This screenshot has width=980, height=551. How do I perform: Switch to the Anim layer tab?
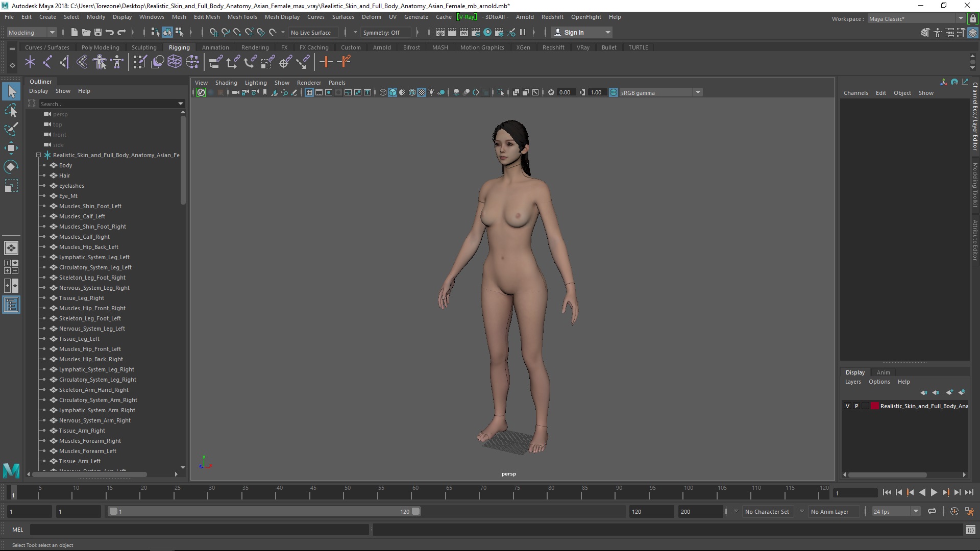[883, 372]
